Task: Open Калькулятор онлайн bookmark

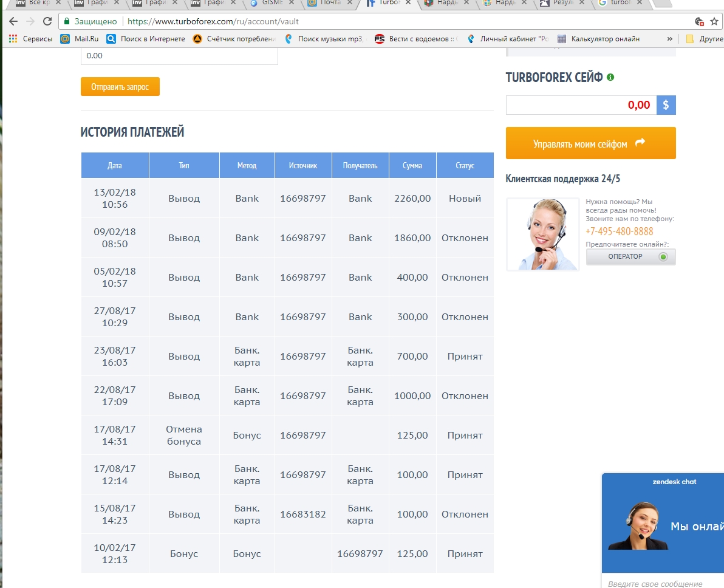Action: 598,39
